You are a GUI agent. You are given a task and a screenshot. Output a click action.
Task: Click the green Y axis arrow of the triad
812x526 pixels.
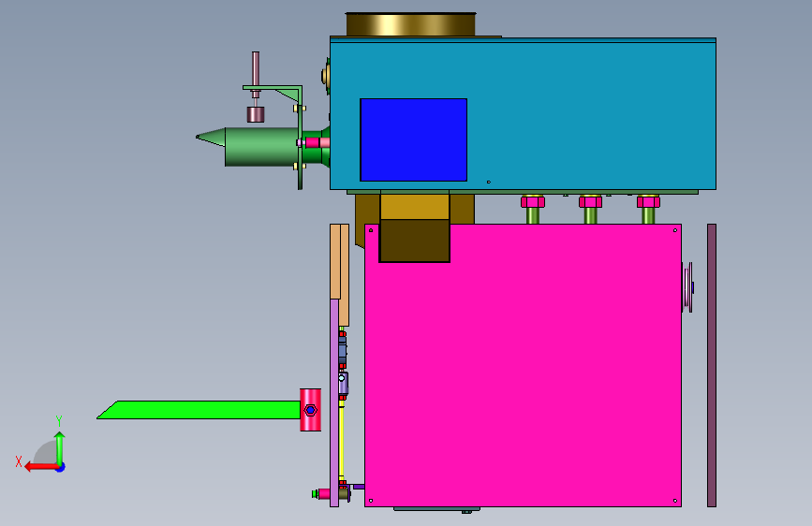pyautogui.click(x=60, y=447)
